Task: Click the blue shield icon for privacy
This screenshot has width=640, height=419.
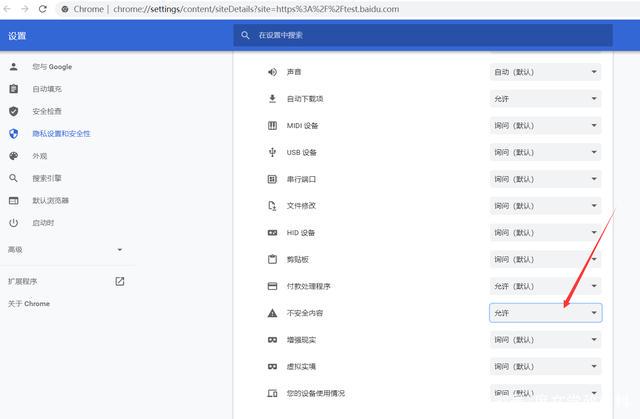Action: coord(13,133)
